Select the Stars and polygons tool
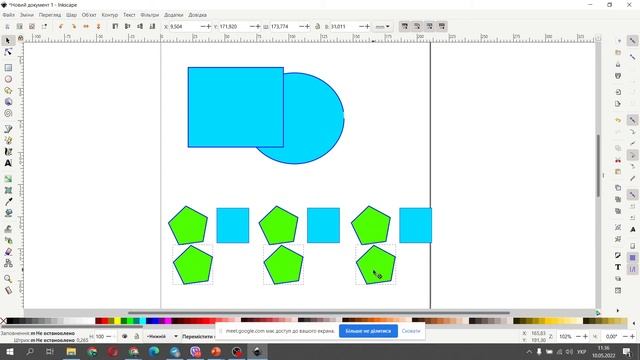Screen dimensions: 640x360 (x=8, y=91)
